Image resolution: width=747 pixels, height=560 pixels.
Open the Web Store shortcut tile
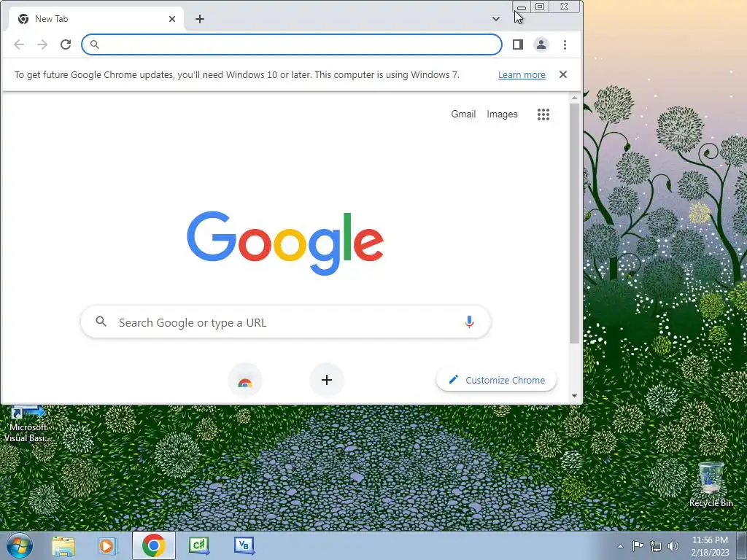245,380
